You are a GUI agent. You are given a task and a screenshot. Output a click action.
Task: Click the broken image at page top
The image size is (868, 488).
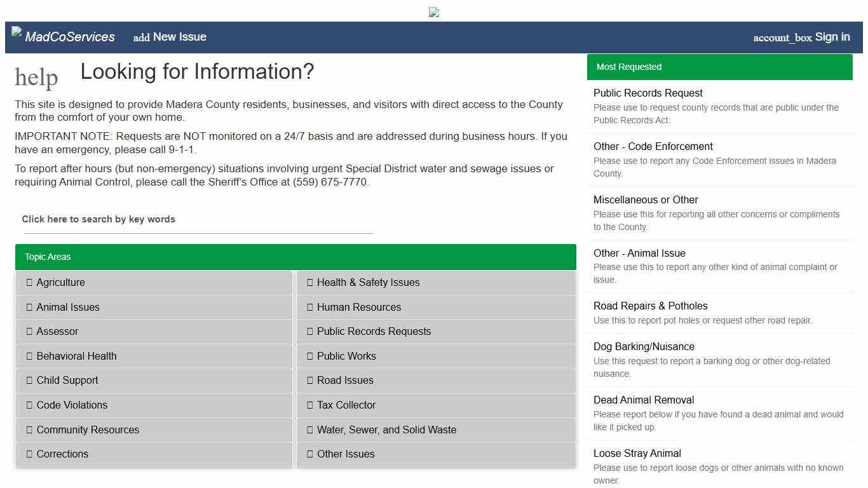(x=434, y=12)
